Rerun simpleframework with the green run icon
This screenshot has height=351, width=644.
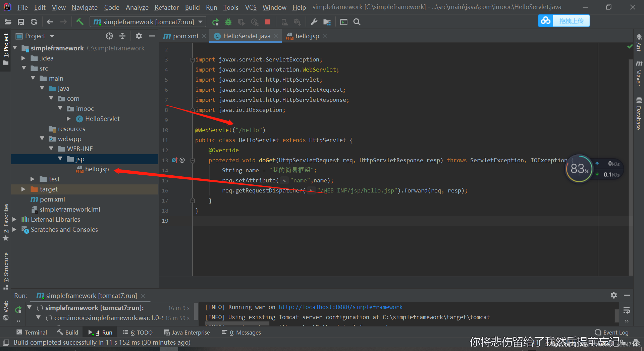pyautogui.click(x=215, y=22)
